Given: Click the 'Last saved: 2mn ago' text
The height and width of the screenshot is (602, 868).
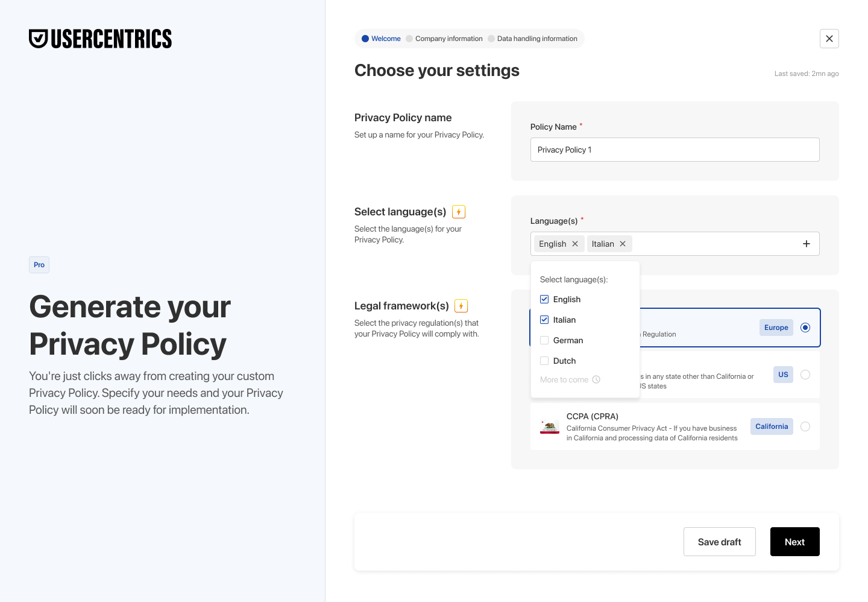Looking at the screenshot, I should [807, 74].
